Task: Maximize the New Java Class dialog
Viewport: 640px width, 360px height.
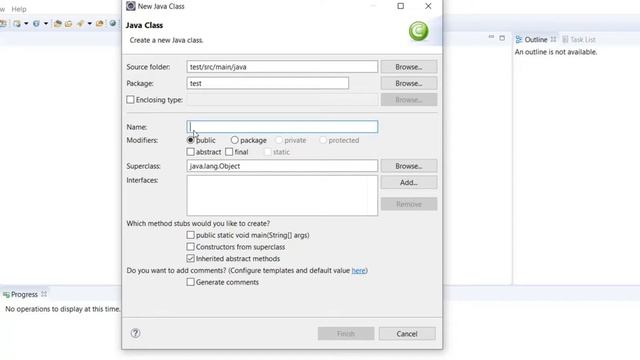Action: click(401, 6)
